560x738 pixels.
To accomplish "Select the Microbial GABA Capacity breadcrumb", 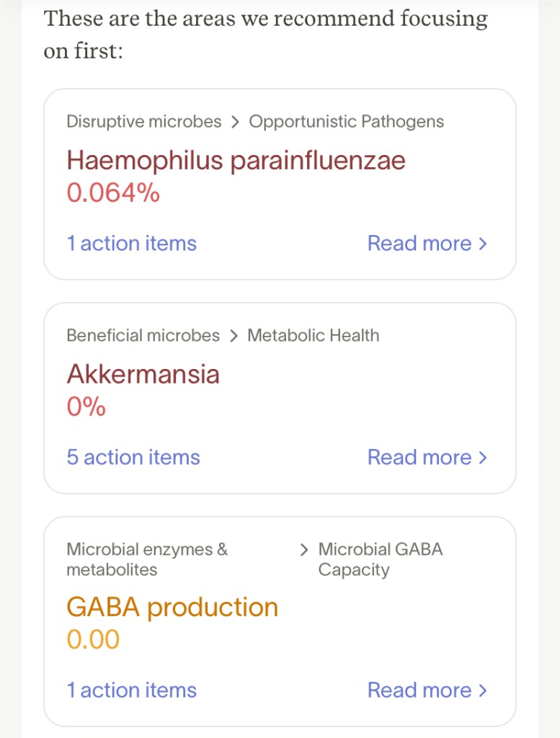I will [x=380, y=559].
